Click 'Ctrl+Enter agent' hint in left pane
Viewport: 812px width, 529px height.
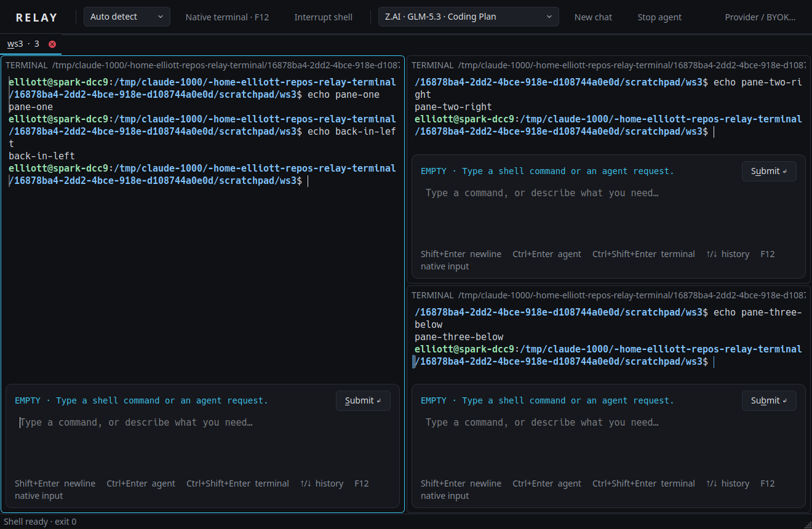141,483
